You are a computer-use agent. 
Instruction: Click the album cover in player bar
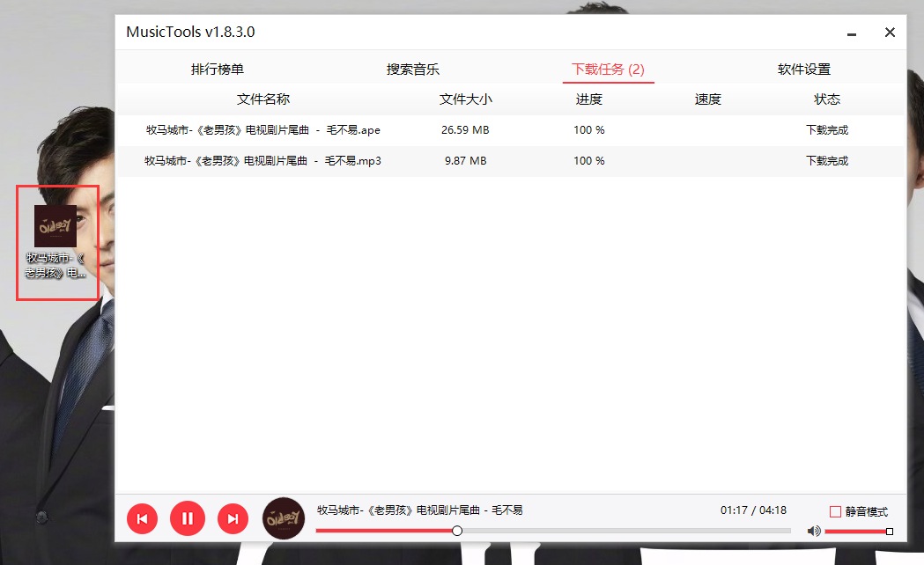click(284, 518)
